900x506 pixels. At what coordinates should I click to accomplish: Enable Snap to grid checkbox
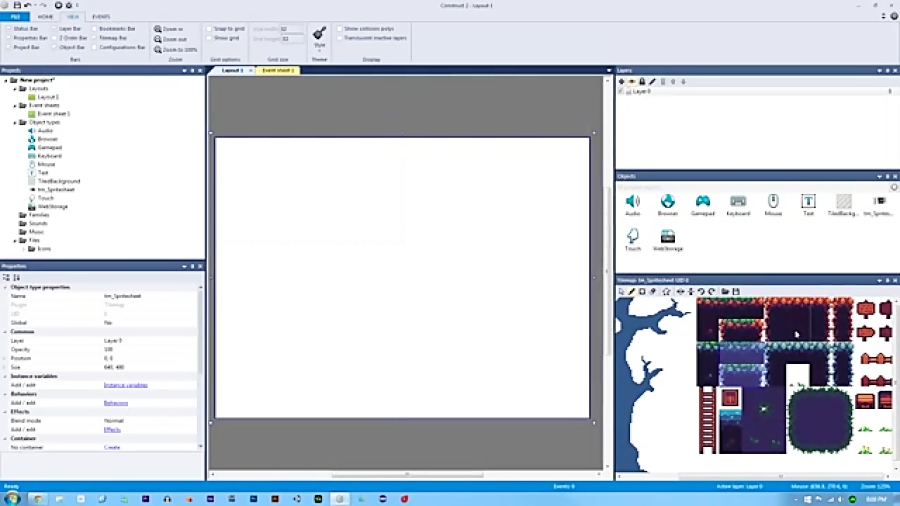tap(209, 29)
